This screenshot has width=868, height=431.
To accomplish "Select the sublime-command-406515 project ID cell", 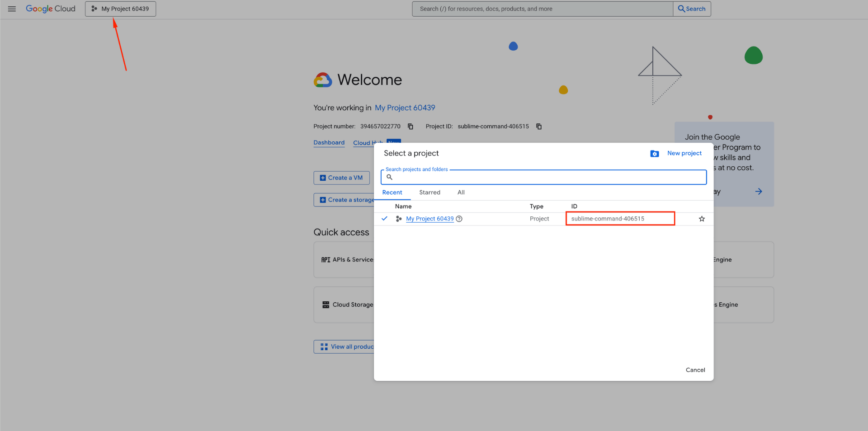I will (608, 219).
